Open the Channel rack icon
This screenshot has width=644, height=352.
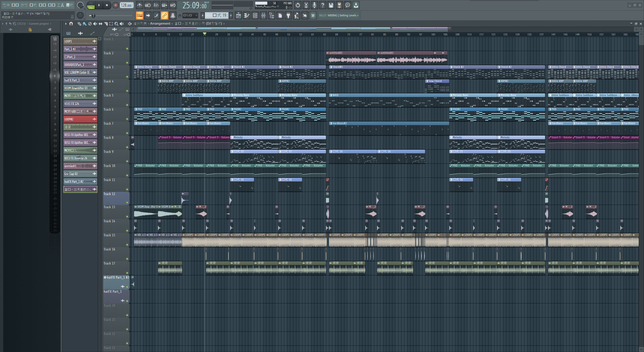(255, 16)
